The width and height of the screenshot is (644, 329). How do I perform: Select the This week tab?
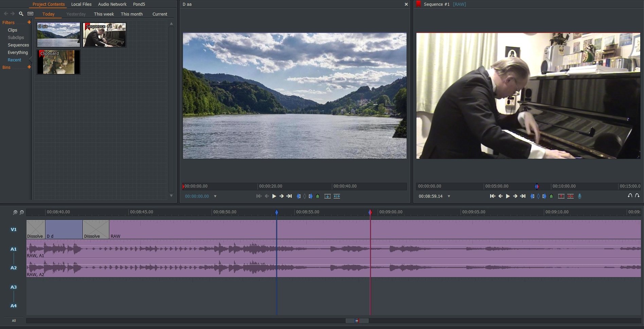point(104,14)
